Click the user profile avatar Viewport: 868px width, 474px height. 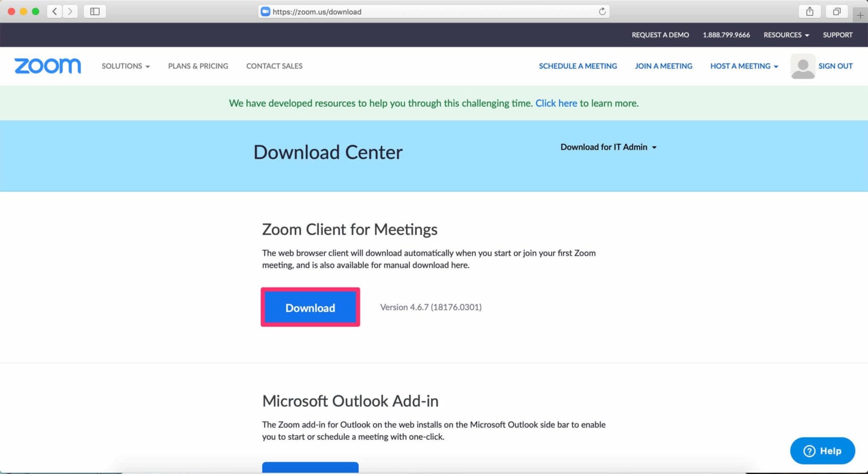pyautogui.click(x=802, y=66)
